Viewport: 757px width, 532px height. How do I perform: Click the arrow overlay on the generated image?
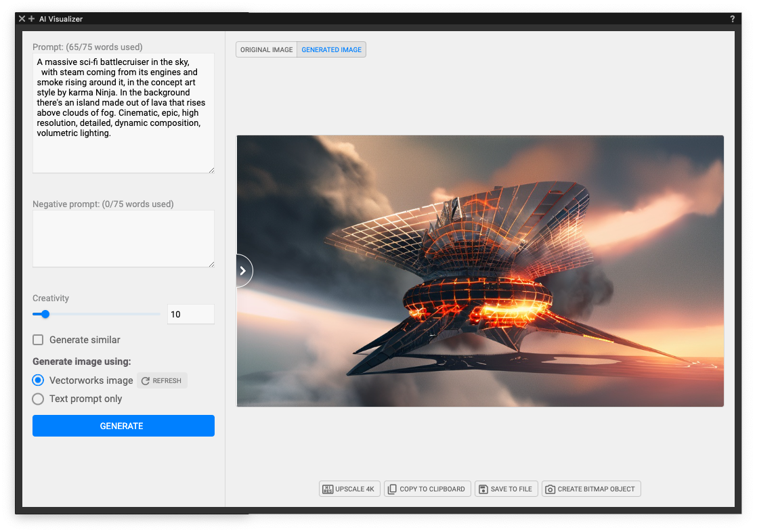coord(242,270)
